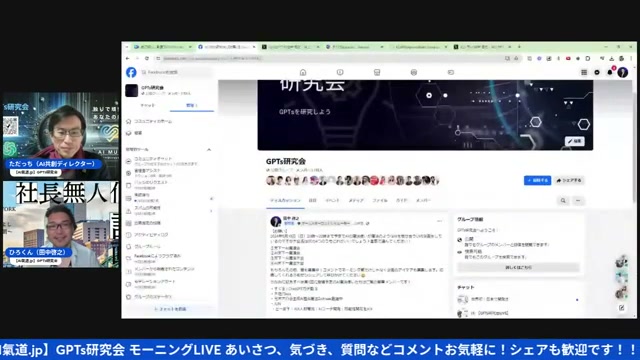Switch to the Chat tab in the left sidebar
Screen dimensions: 640x360
tap(148, 105)
